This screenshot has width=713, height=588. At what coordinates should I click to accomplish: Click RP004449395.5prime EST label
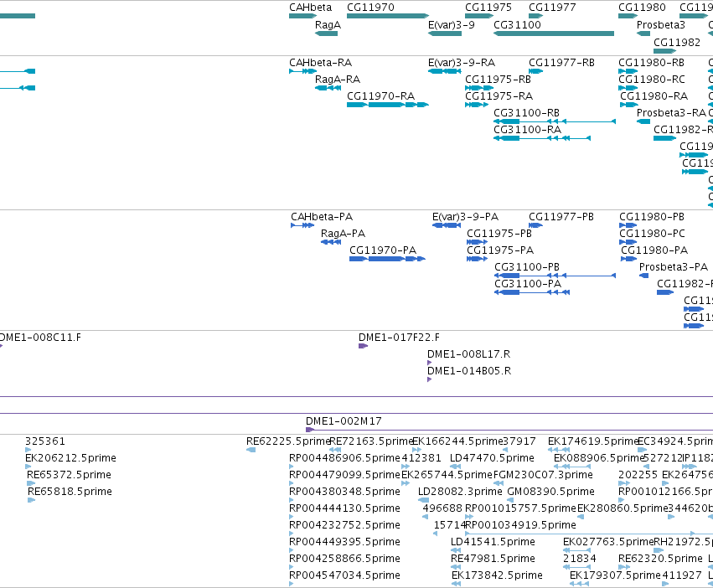tap(344, 542)
